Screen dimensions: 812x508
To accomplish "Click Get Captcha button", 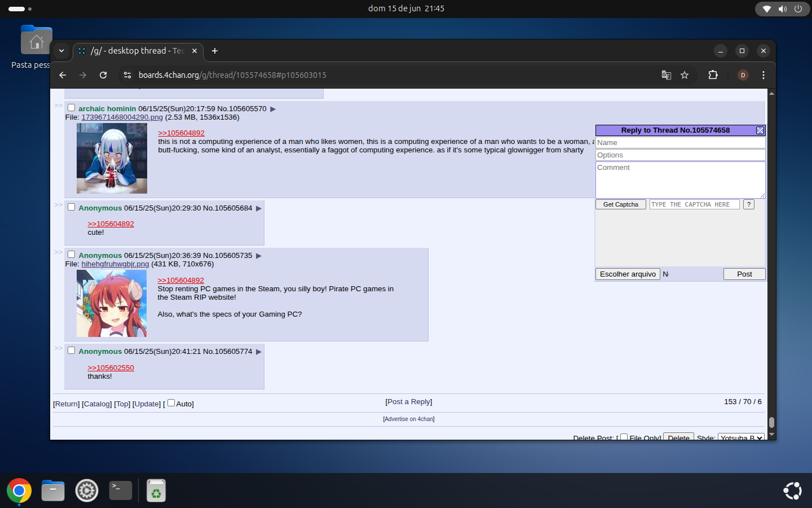I will pyautogui.click(x=621, y=204).
